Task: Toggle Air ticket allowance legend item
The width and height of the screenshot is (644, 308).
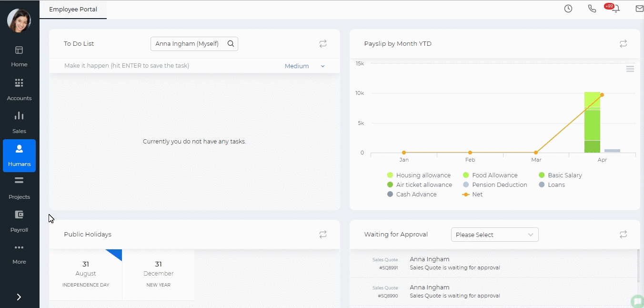Action: coord(420,185)
